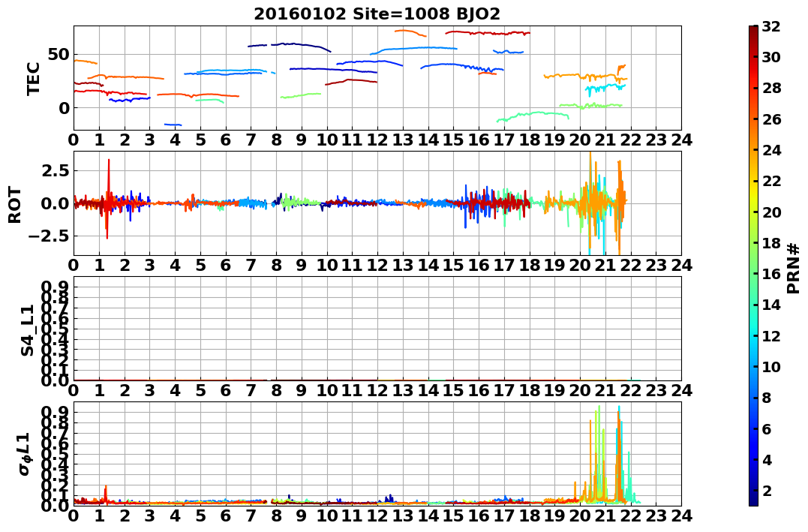Click the hour '1' tick below ROT panel
Viewport: 808px width, 532px height.
click(x=99, y=266)
